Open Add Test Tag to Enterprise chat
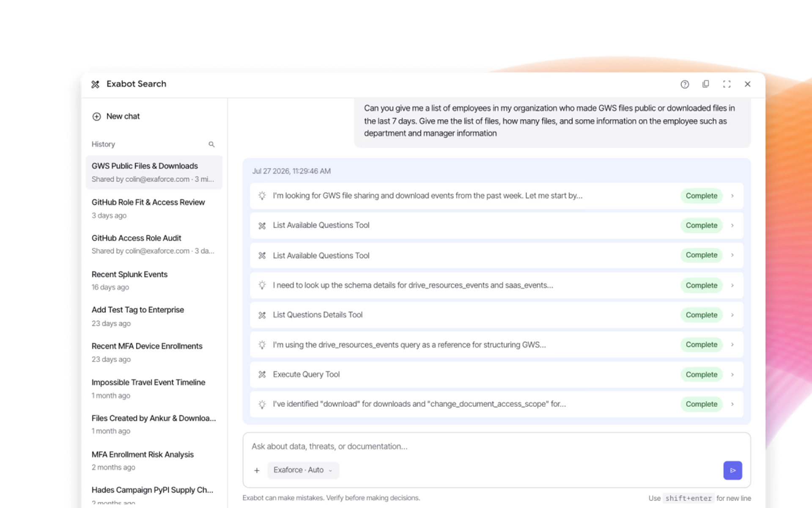 tap(154, 316)
